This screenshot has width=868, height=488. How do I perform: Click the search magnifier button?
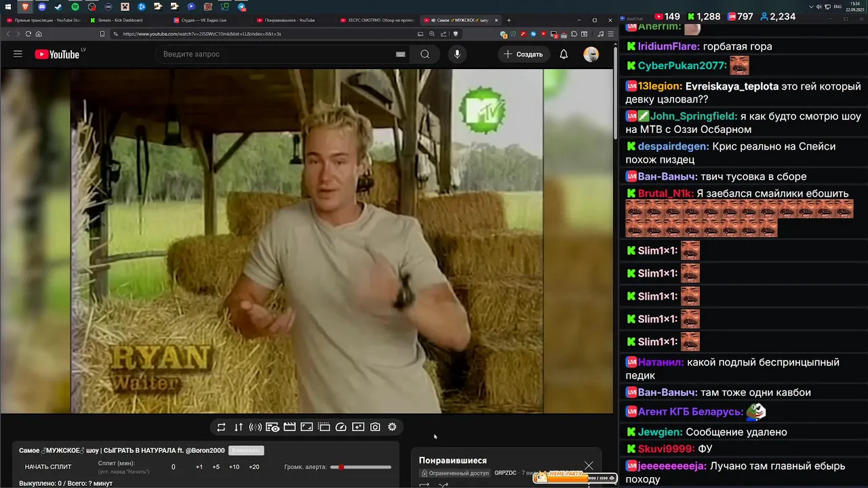click(x=425, y=54)
